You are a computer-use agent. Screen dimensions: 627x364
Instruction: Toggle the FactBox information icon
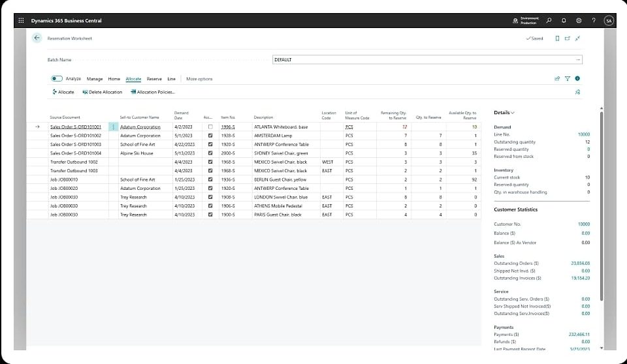[577, 79]
